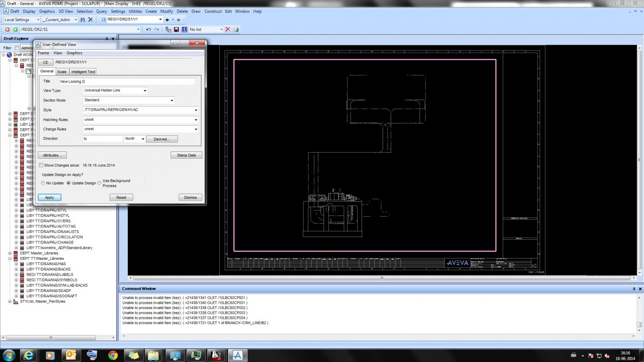The width and height of the screenshot is (644, 362).
Task: Select REGI TT/DRA/MAS/SYMBOLS in the tree
Action: 52,280
